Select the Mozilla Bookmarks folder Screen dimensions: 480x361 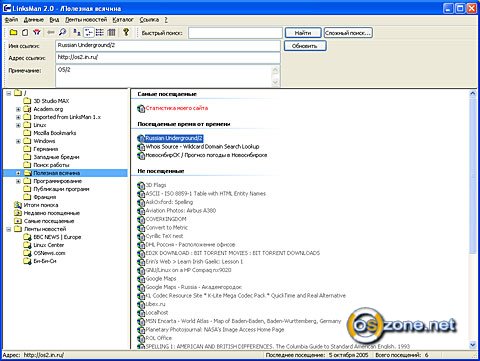(55, 133)
